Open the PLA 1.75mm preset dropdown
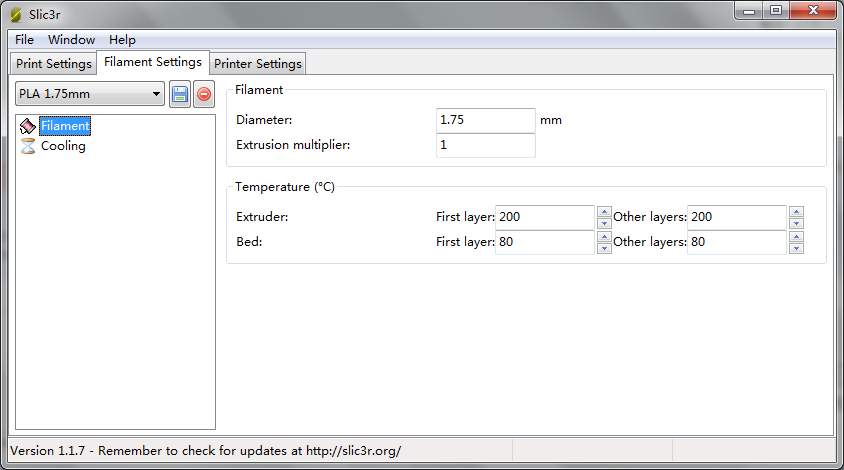This screenshot has height=470, width=844. (x=90, y=94)
